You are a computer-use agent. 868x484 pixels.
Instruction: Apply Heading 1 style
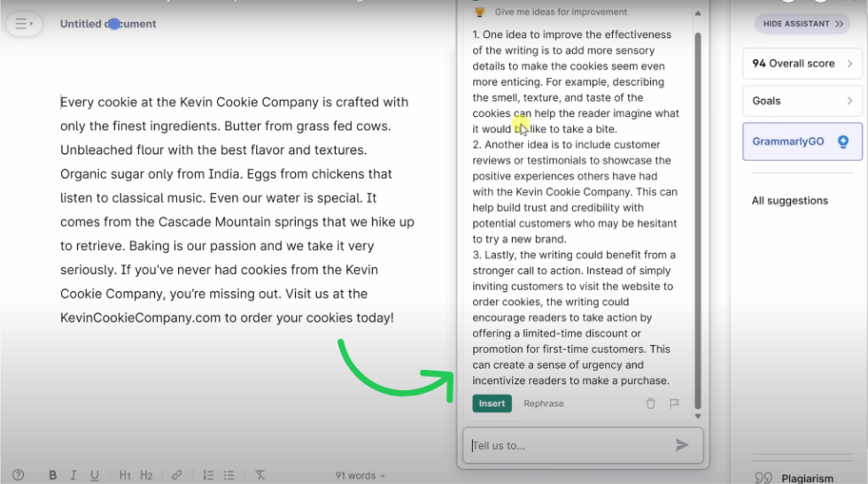(125, 475)
